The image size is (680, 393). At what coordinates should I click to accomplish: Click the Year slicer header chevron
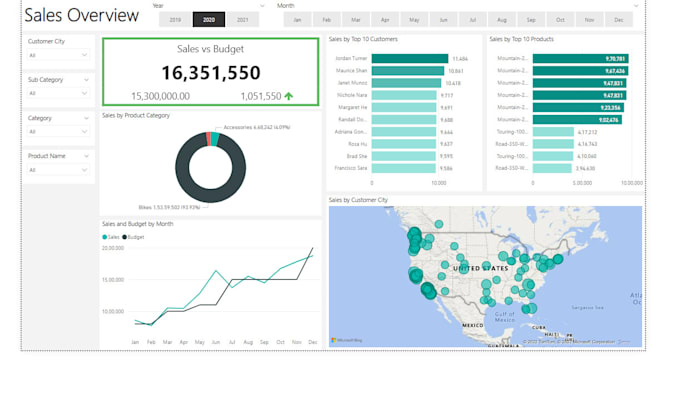tap(262, 6)
